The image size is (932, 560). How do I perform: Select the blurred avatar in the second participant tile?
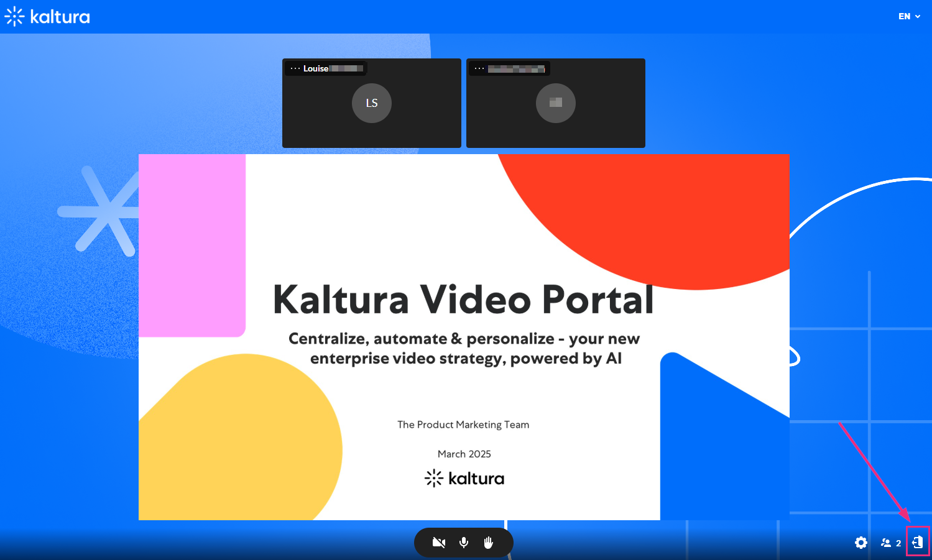click(x=556, y=103)
